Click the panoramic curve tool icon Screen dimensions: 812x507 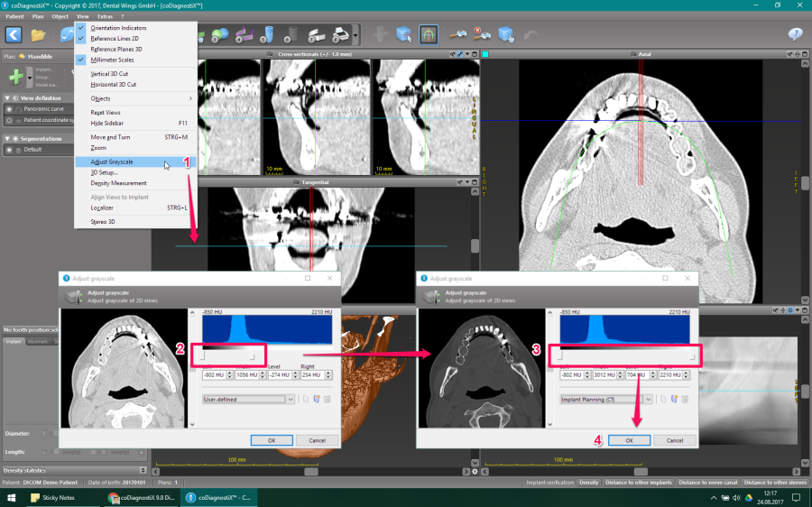pos(67,34)
